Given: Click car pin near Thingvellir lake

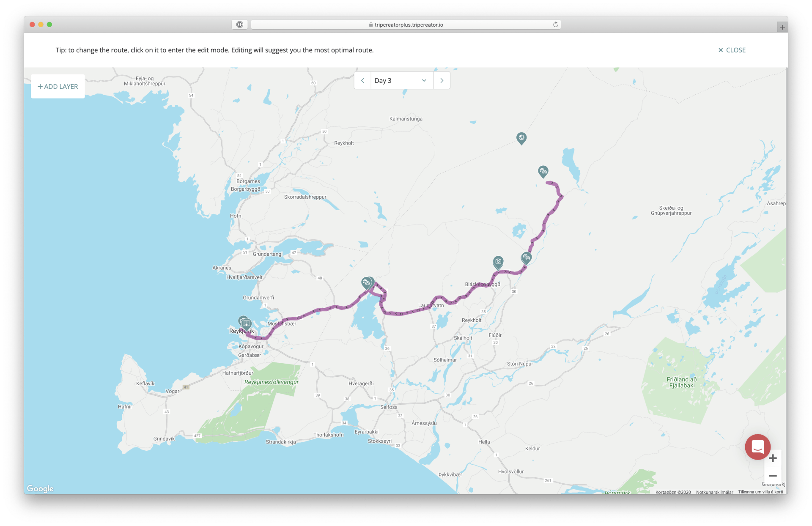Looking at the screenshot, I should (x=366, y=282).
